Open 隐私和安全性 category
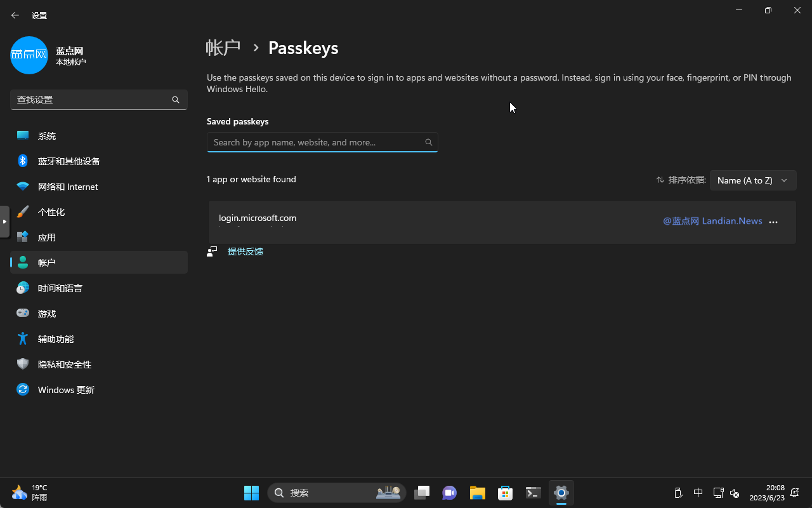The height and width of the screenshot is (508, 812). [x=99, y=364]
